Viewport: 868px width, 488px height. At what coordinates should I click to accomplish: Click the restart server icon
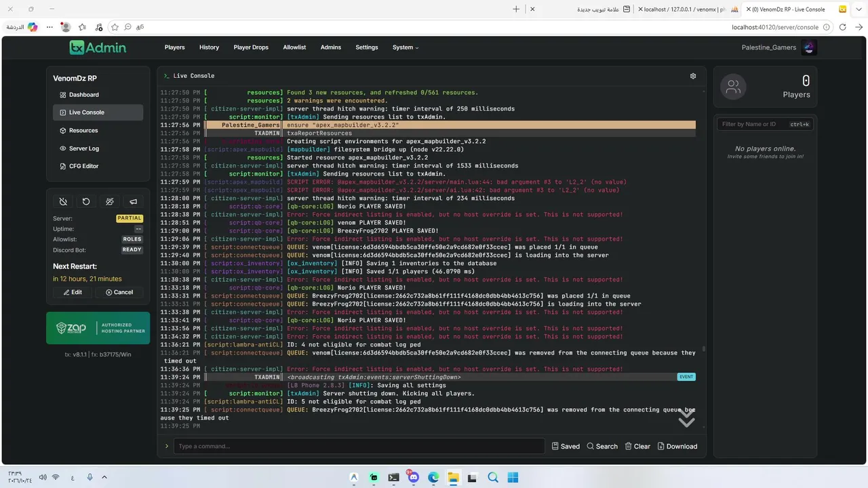[86, 201]
